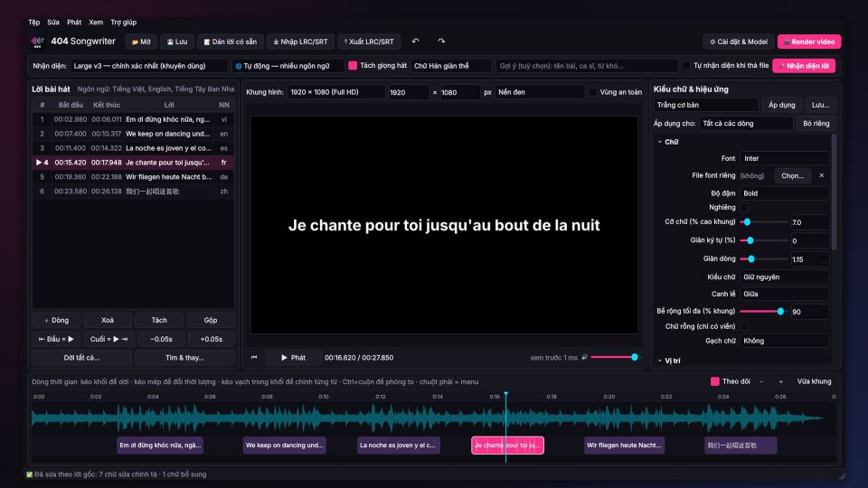This screenshot has height=488, width=868.
Task: Toggle Tách giọng hát vocal separation
Action: point(353,65)
